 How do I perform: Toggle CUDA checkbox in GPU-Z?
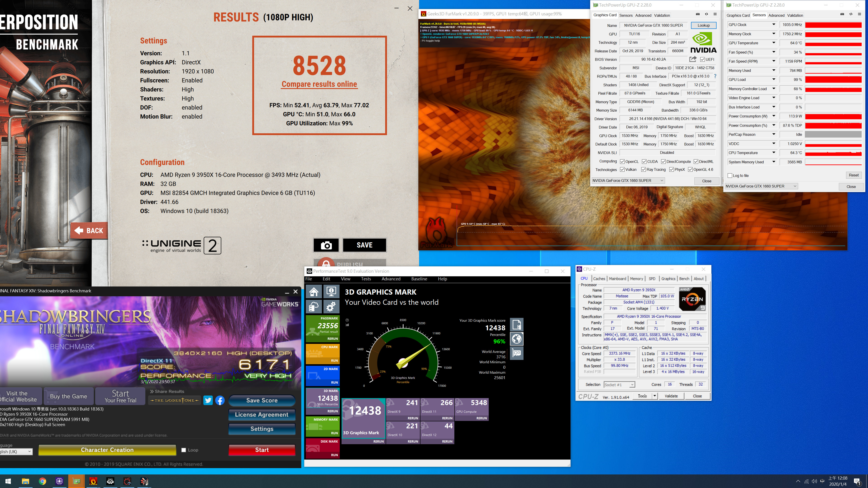(644, 162)
